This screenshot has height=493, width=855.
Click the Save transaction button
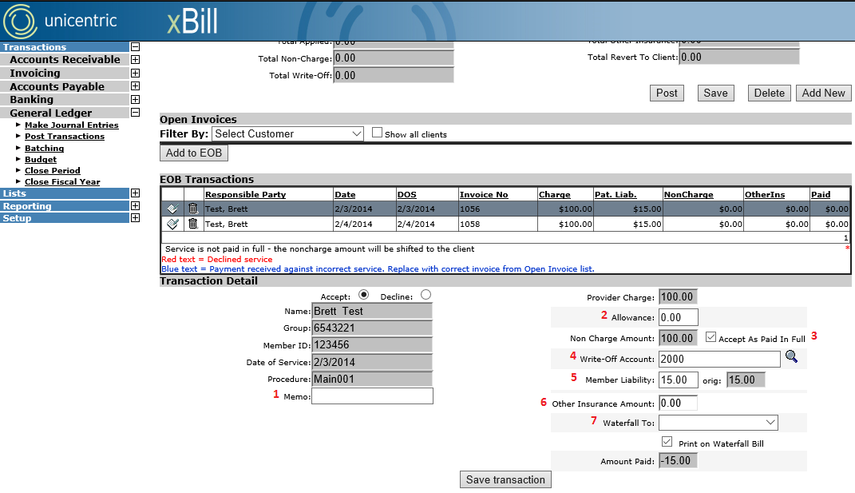(x=505, y=480)
